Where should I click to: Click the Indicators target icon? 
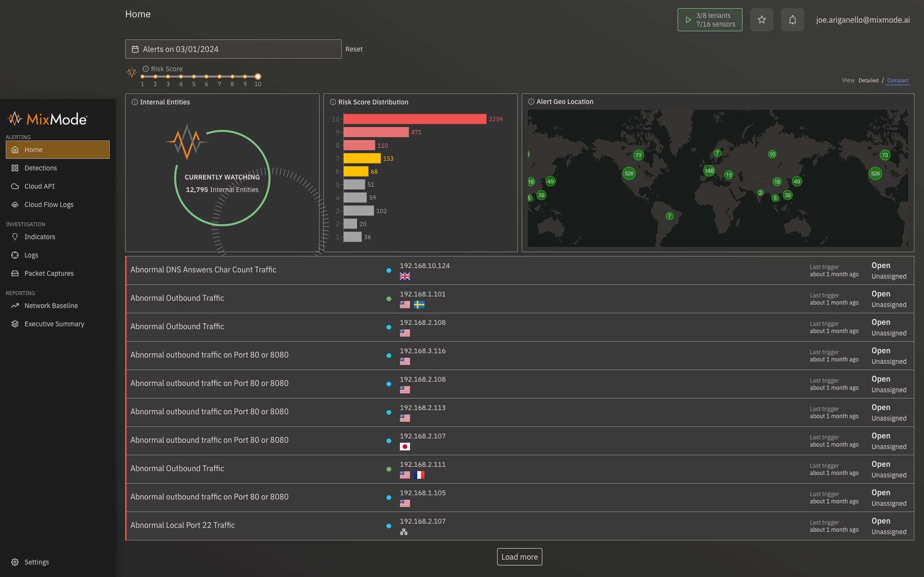15,237
